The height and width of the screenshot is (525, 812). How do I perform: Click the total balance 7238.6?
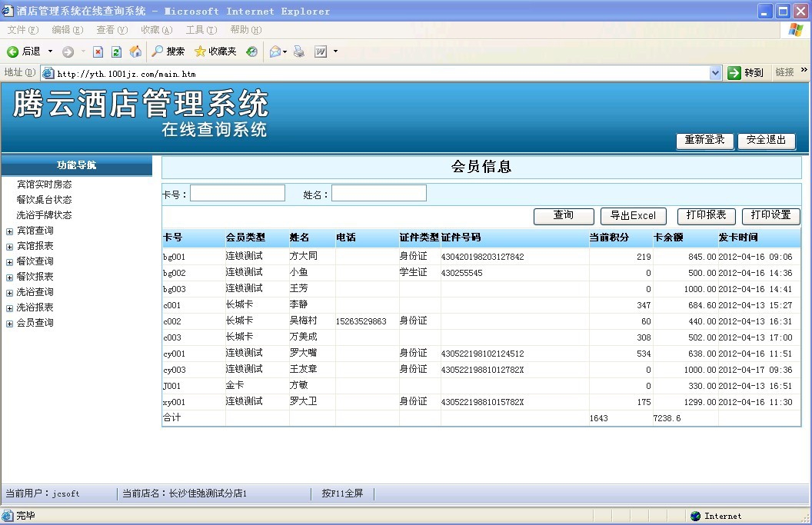(667, 418)
